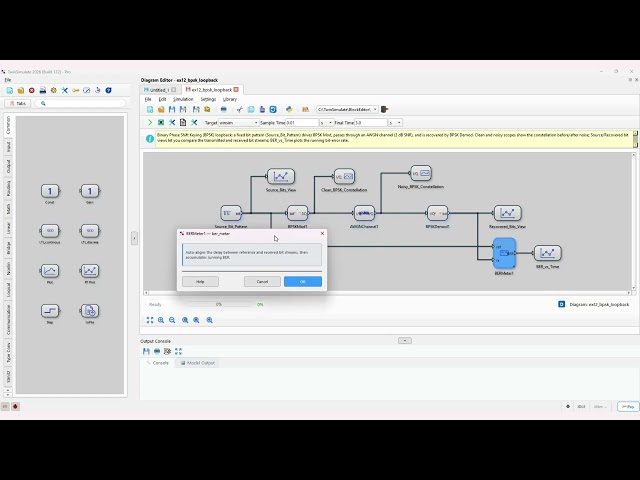The image size is (640, 480).
Task: Select the Clean_BPSK_Constellation block
Action: pyautogui.click(x=344, y=176)
